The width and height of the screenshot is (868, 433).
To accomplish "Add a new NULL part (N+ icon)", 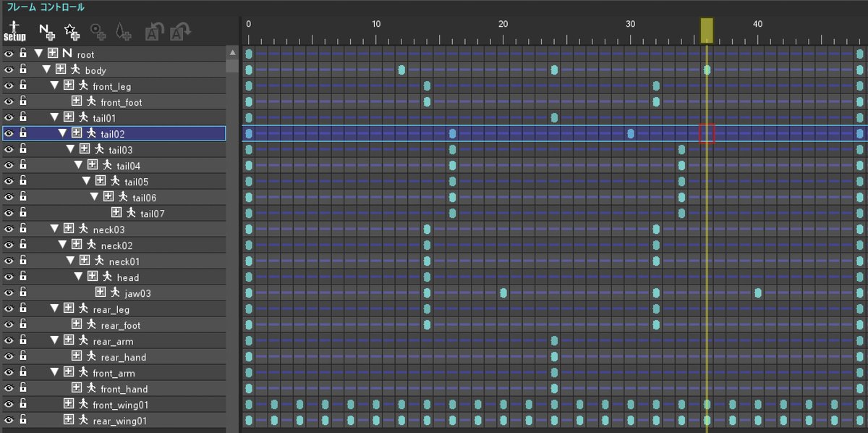I will point(47,31).
